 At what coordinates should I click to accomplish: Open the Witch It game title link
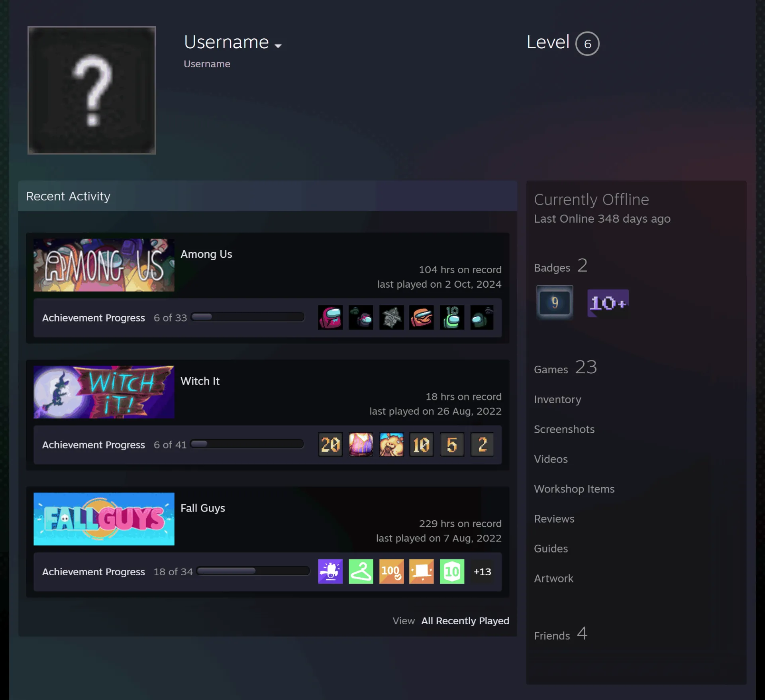200,381
